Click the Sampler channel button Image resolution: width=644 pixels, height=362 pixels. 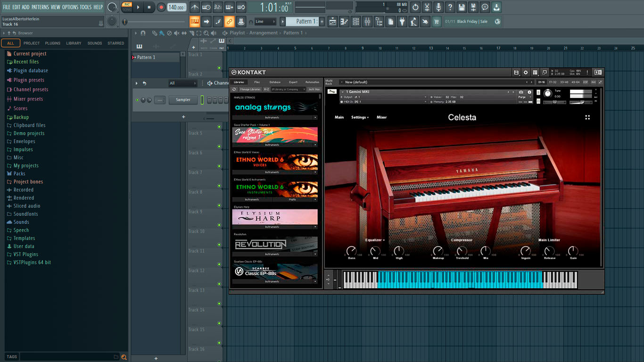pos(183,100)
